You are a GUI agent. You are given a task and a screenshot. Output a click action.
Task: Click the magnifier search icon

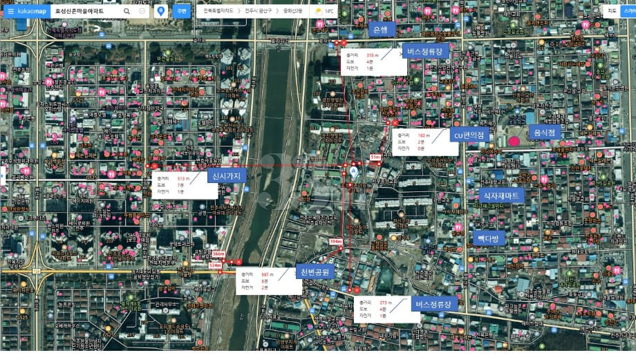(127, 11)
